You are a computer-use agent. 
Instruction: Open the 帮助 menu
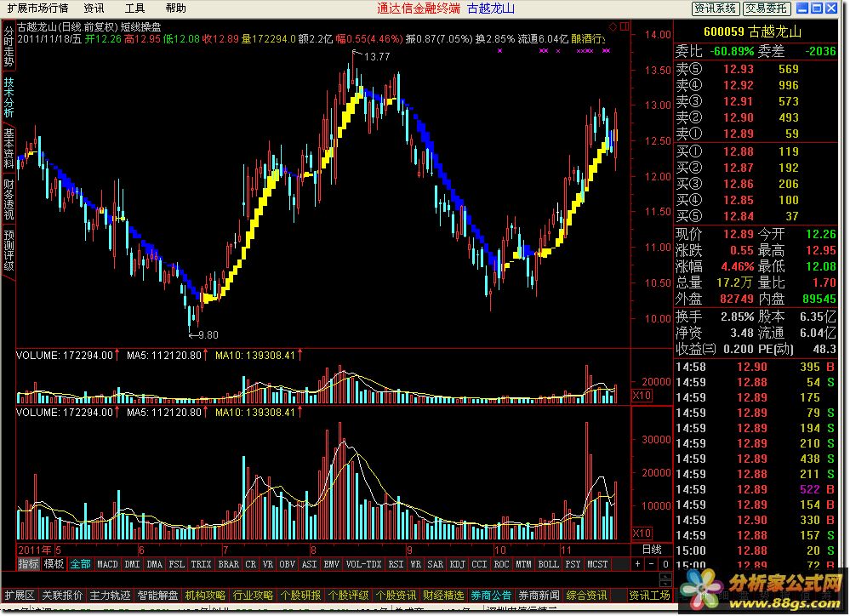click(x=175, y=9)
